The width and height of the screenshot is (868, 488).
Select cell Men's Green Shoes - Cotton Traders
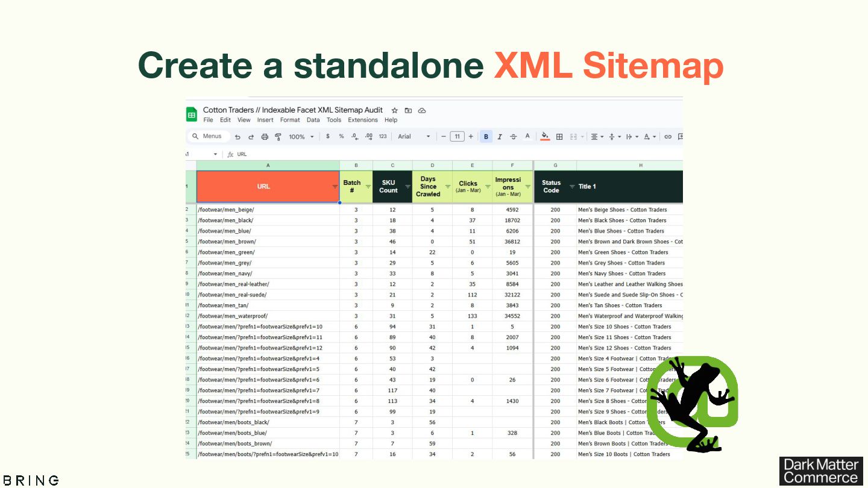point(629,252)
